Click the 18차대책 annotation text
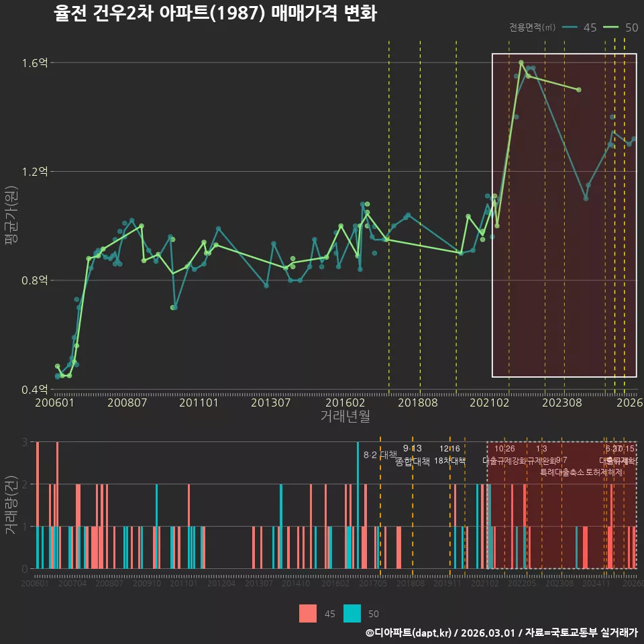This screenshot has width=644, height=644. (x=449, y=461)
